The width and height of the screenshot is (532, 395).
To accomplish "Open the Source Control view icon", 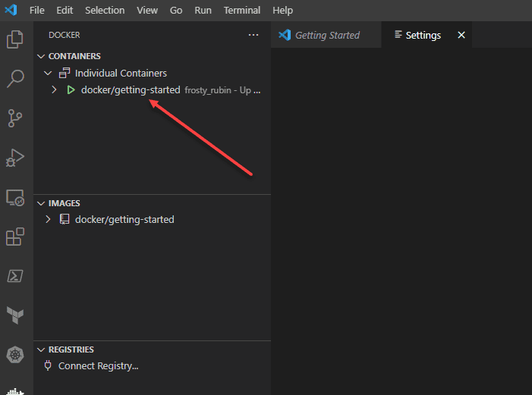I will pyautogui.click(x=15, y=118).
